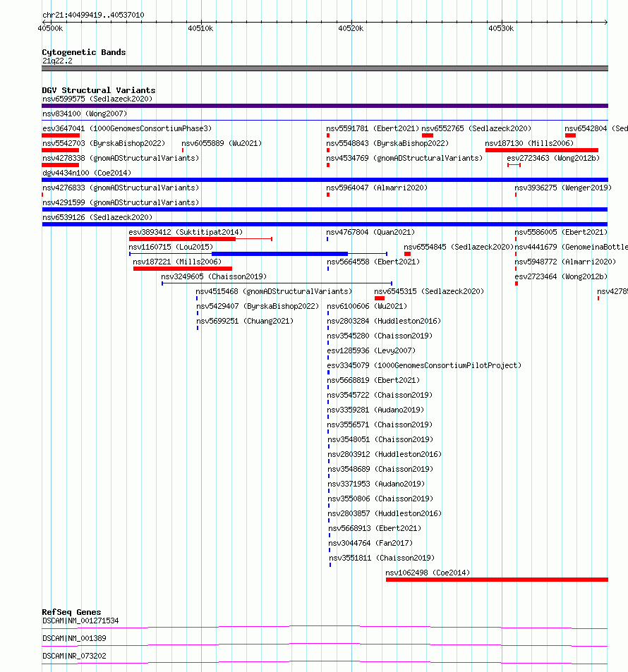Open nsv4767804 (Quan2021) variant
Image resolution: width=628 pixels, height=672 pixels.
click(x=370, y=232)
